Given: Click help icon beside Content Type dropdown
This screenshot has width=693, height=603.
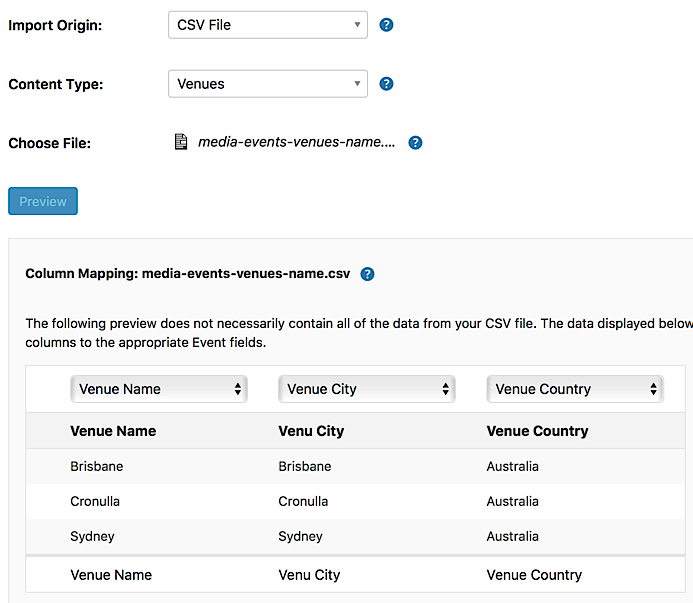Looking at the screenshot, I should (387, 84).
